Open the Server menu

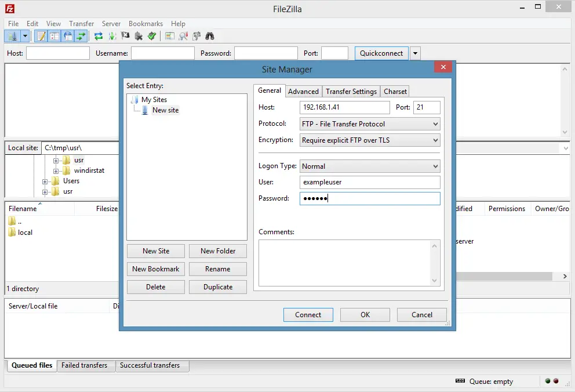point(111,23)
